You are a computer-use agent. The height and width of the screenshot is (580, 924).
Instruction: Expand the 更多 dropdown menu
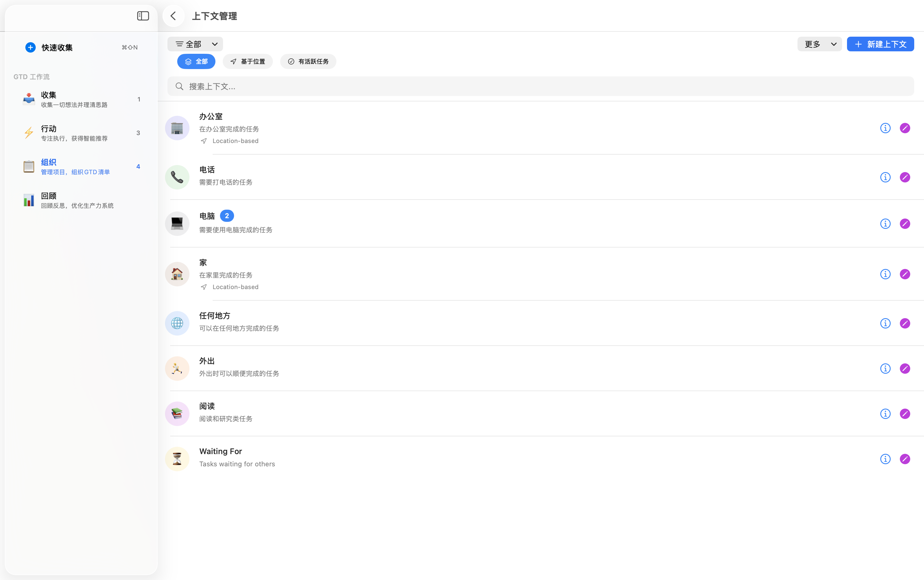click(819, 44)
